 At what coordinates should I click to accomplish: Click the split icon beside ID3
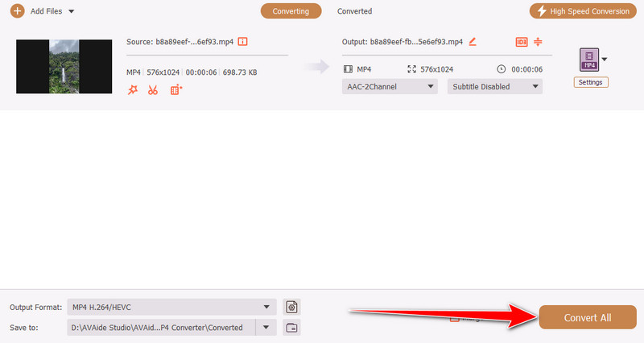pos(538,42)
